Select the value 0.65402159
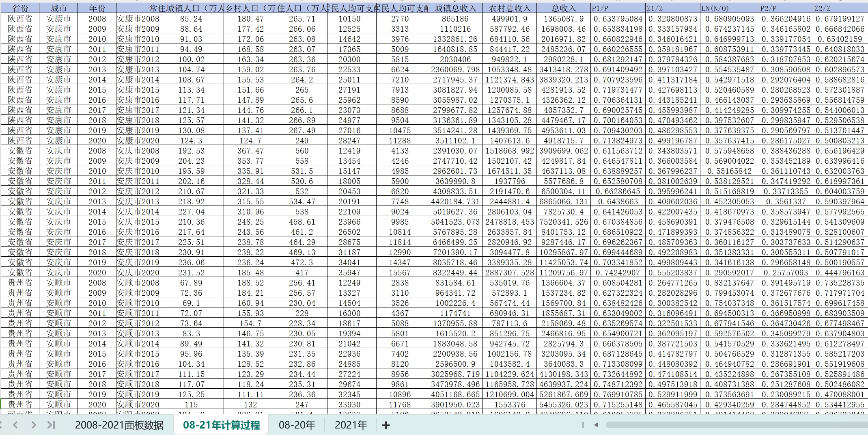Image resolution: width=868 pixels, height=435 pixels. click(840, 39)
